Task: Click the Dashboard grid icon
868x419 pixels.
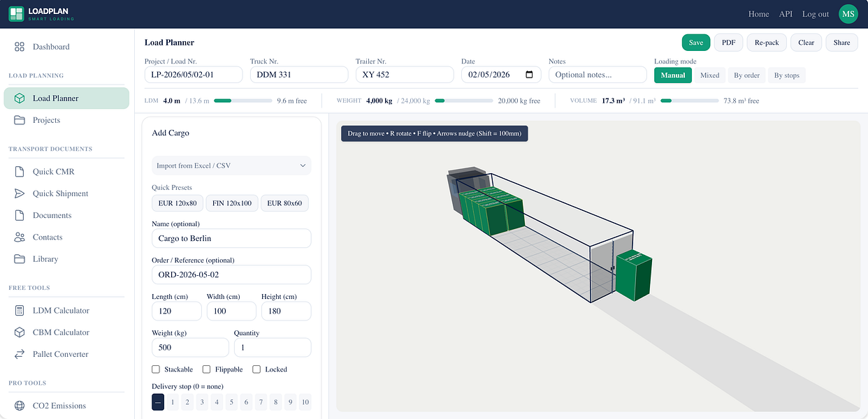Action: point(20,47)
